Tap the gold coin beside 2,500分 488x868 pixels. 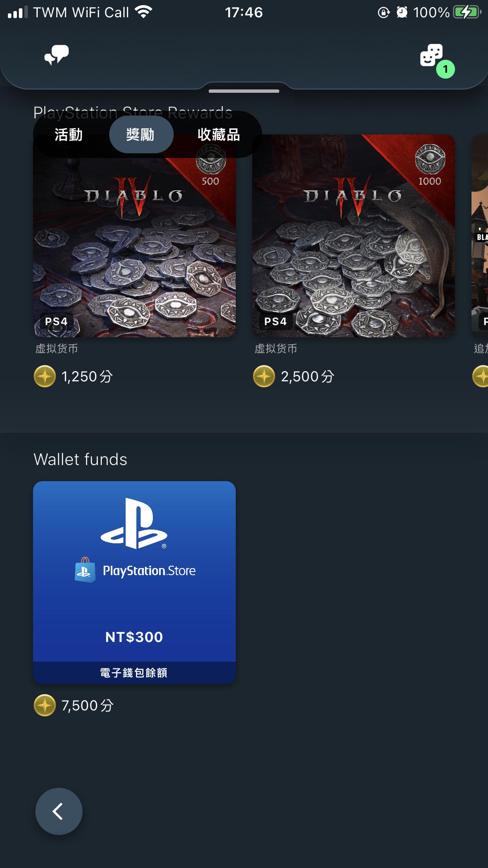tap(264, 376)
